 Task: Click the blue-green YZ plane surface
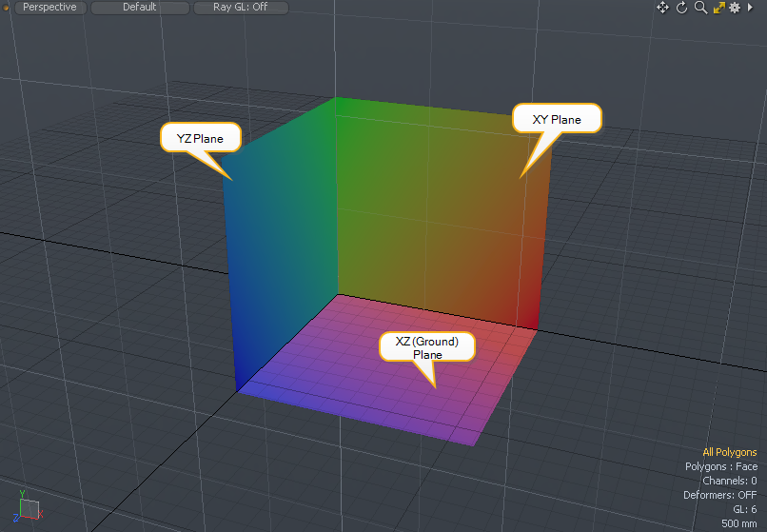[x=281, y=247]
